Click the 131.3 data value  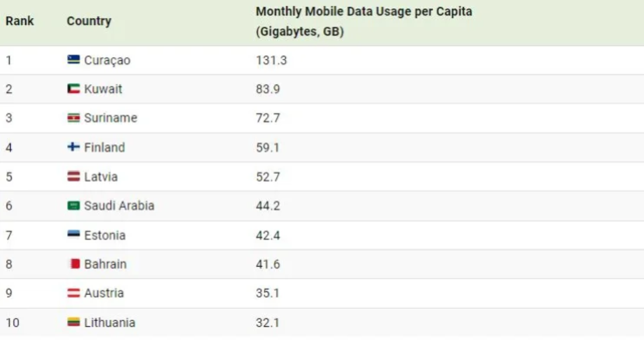[271, 60]
